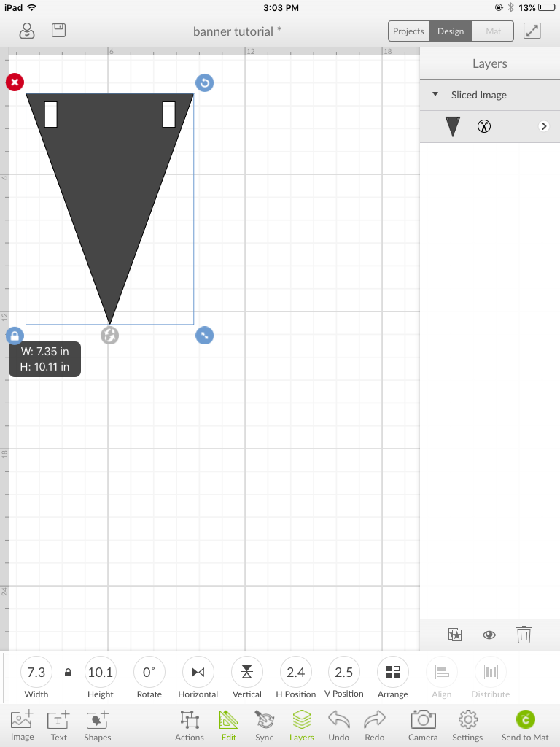Image resolution: width=560 pixels, height=747 pixels.
Task: Open the Sync panel
Action: [x=264, y=725]
